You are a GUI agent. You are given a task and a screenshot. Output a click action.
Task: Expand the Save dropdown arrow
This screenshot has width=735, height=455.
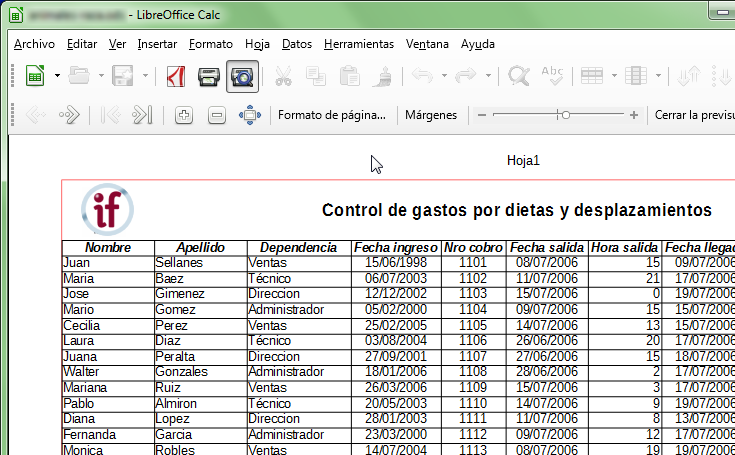click(145, 75)
